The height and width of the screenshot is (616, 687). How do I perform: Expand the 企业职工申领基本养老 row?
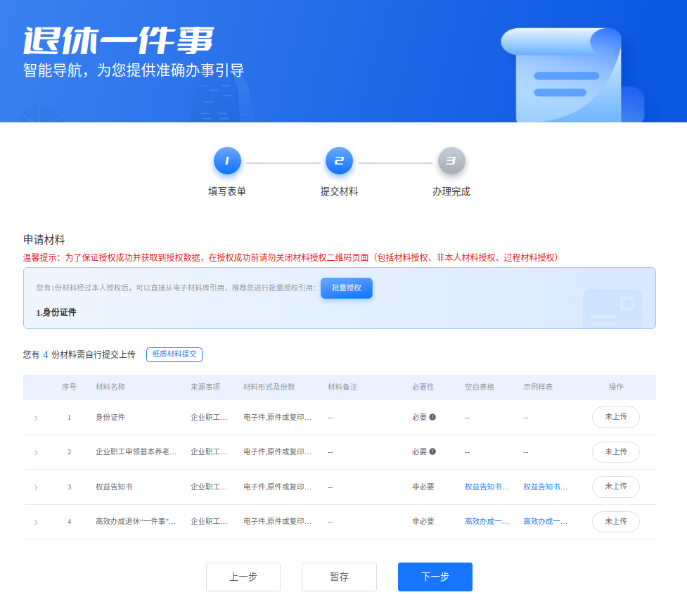click(x=36, y=452)
